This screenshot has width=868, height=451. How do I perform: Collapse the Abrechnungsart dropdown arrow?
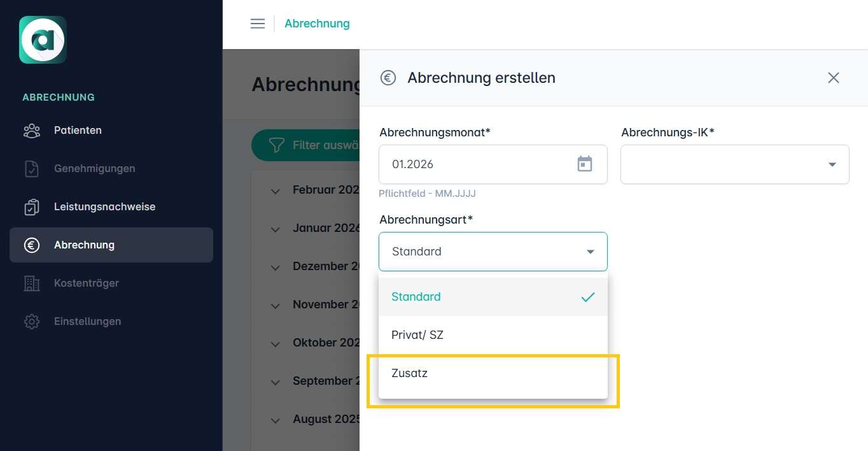tap(590, 252)
